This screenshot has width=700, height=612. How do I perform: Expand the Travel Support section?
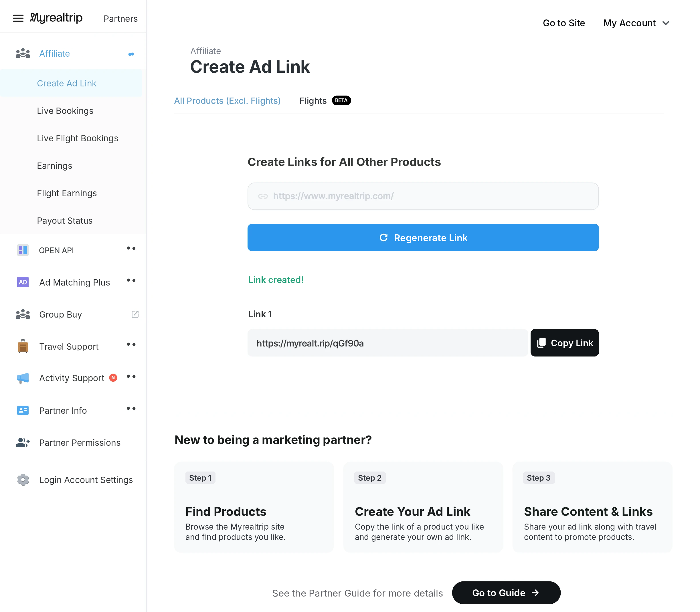pyautogui.click(x=131, y=344)
